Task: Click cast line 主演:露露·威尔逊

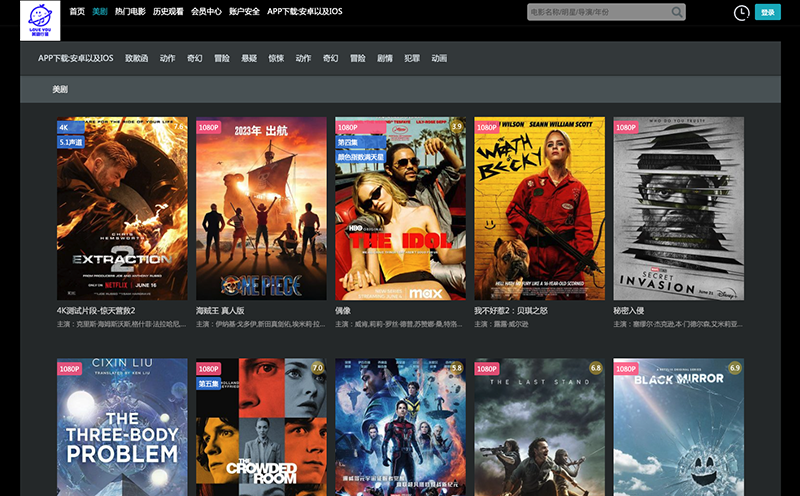Action: coord(502,324)
